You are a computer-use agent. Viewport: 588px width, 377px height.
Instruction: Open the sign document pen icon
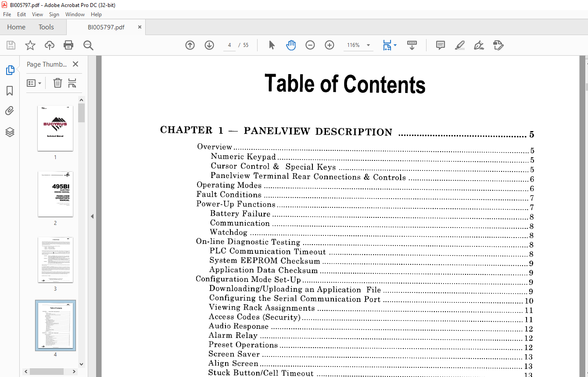tap(479, 45)
